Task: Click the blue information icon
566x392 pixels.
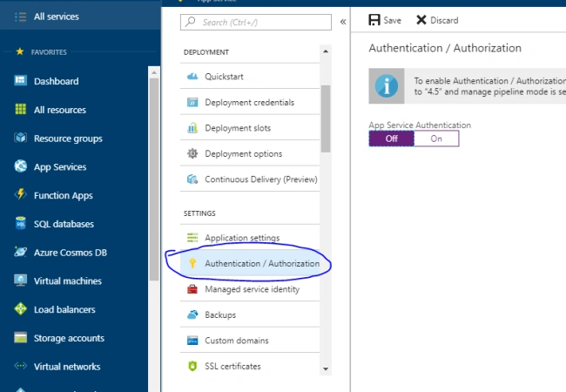Action: [x=387, y=86]
